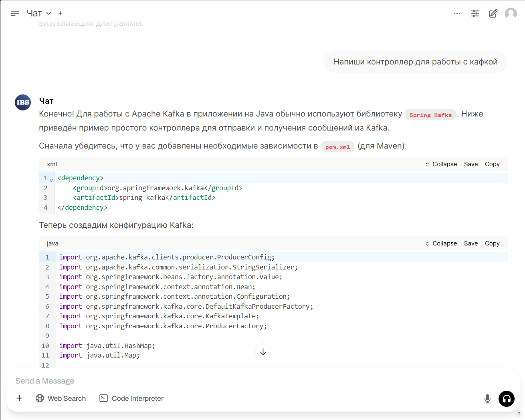Collapse the xml code block
Image resolution: width=525 pixels, height=420 pixels.
441,164
